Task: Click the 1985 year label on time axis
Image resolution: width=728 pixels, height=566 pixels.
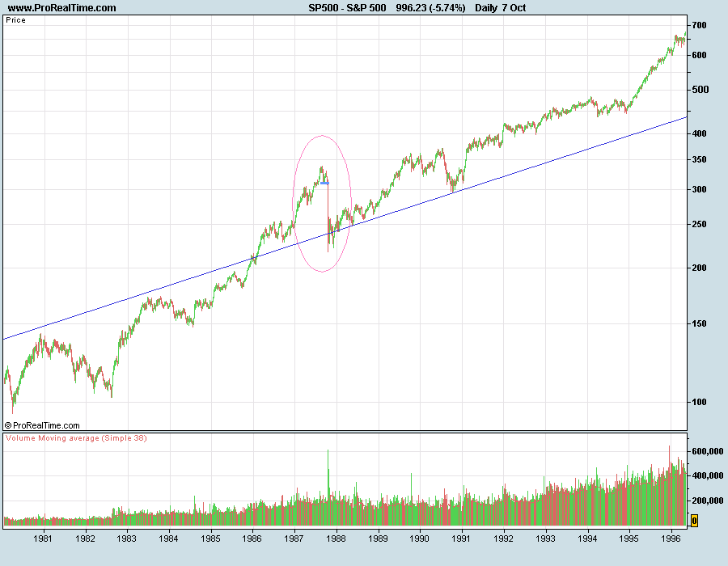Action: (210, 539)
